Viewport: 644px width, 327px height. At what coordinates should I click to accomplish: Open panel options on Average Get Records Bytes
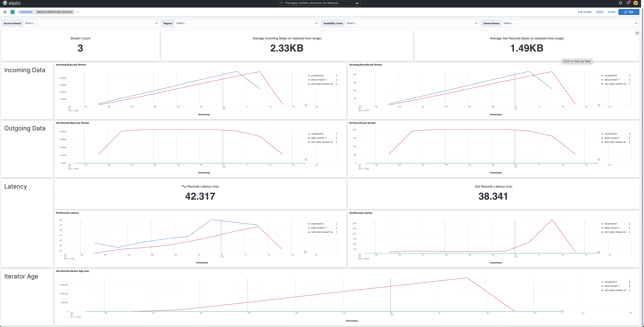(637, 33)
